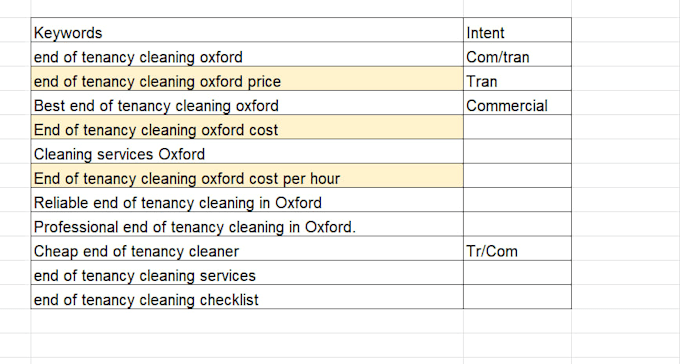Select 'end of tenancy cleaning services' cell

click(247, 273)
